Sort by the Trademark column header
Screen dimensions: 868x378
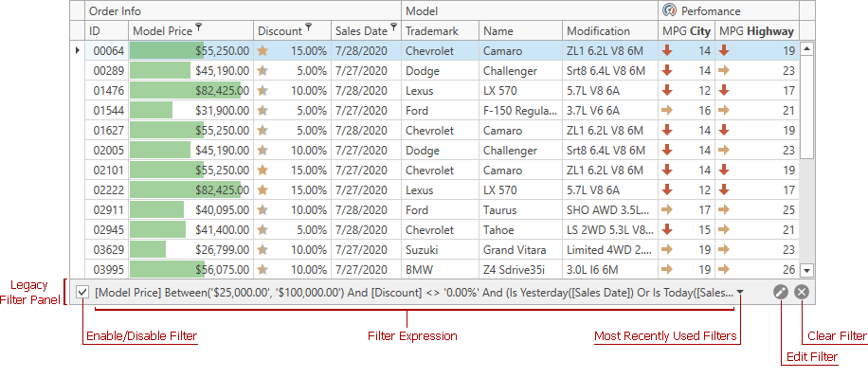440,31
